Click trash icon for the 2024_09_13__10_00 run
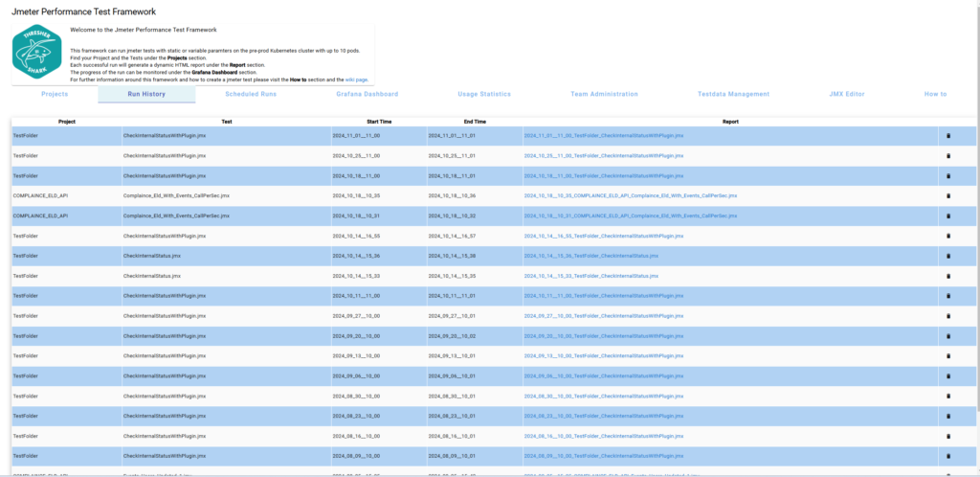Screen dimensions: 980x477 tap(948, 355)
